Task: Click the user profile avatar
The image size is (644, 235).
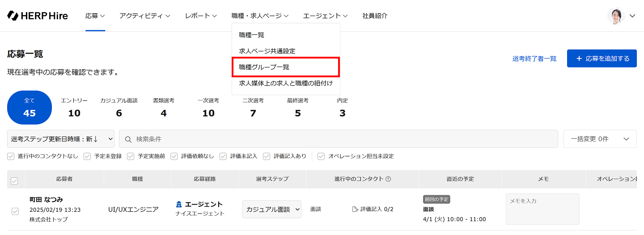Action: 616,16
